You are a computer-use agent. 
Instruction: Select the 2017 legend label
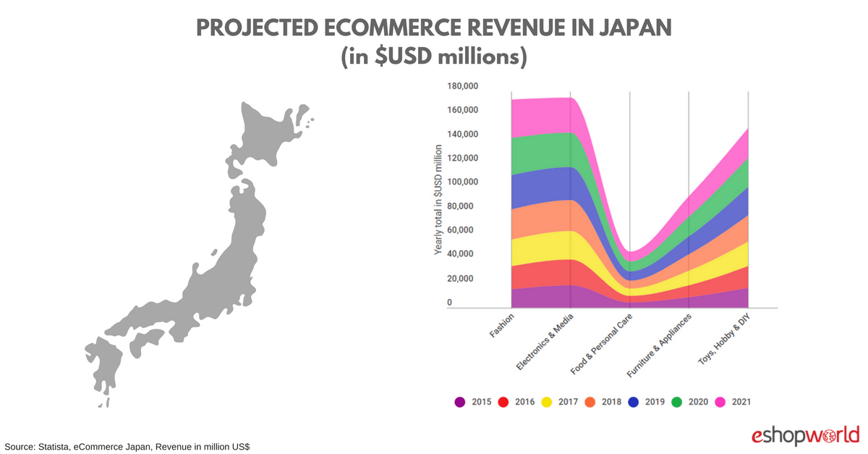(569, 402)
